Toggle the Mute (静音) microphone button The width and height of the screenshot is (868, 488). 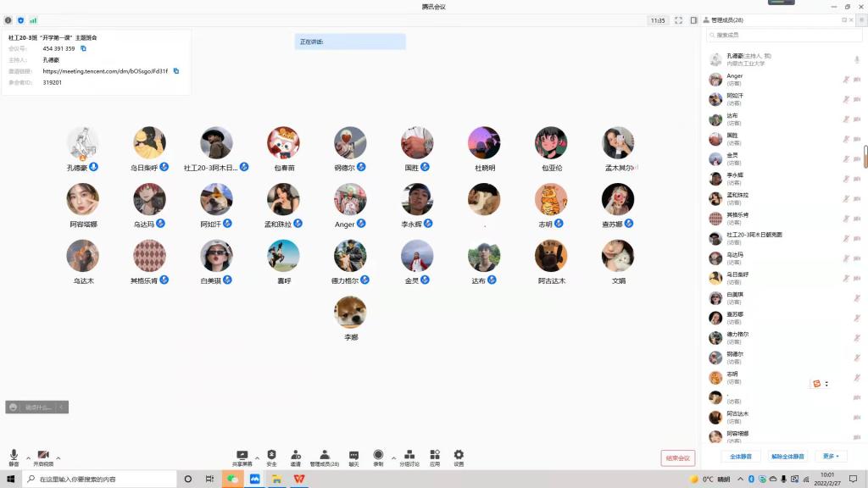coord(14,456)
